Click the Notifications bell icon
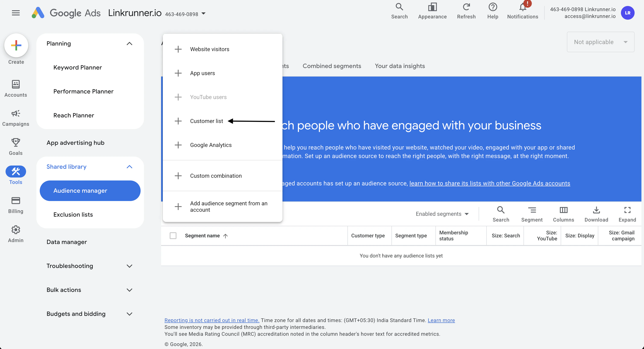This screenshot has height=349, width=644. click(522, 7)
